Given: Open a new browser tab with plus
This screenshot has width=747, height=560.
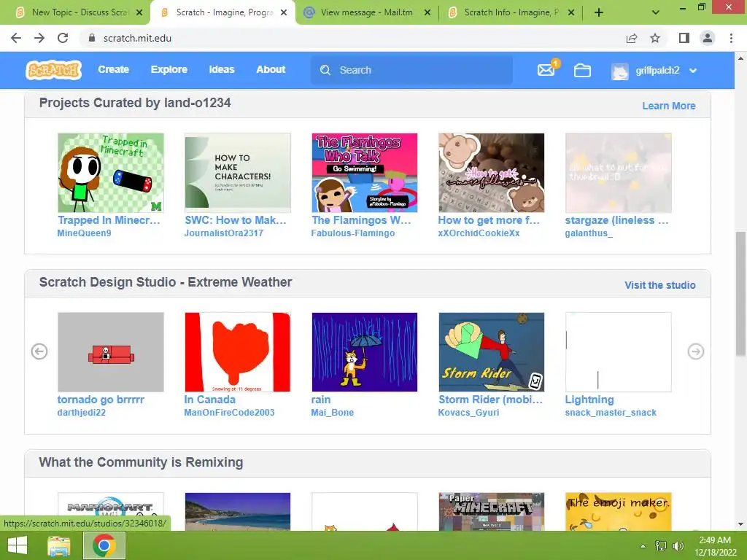Looking at the screenshot, I should click(x=599, y=12).
